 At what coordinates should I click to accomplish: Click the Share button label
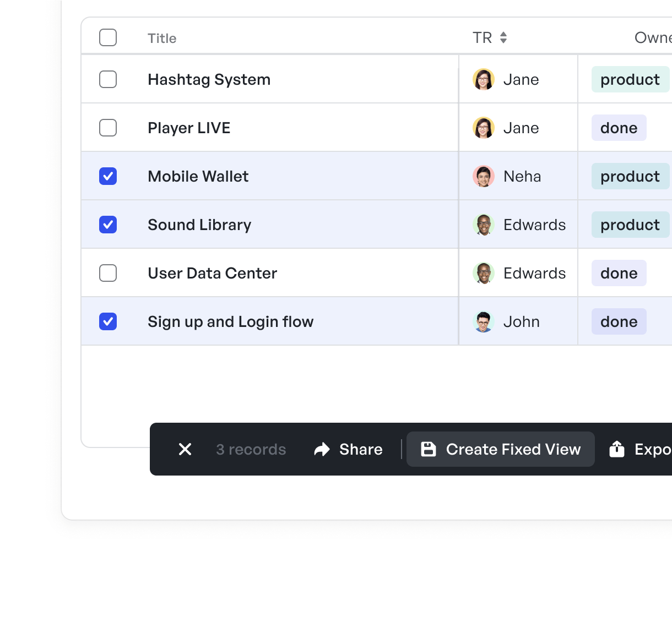(x=361, y=449)
